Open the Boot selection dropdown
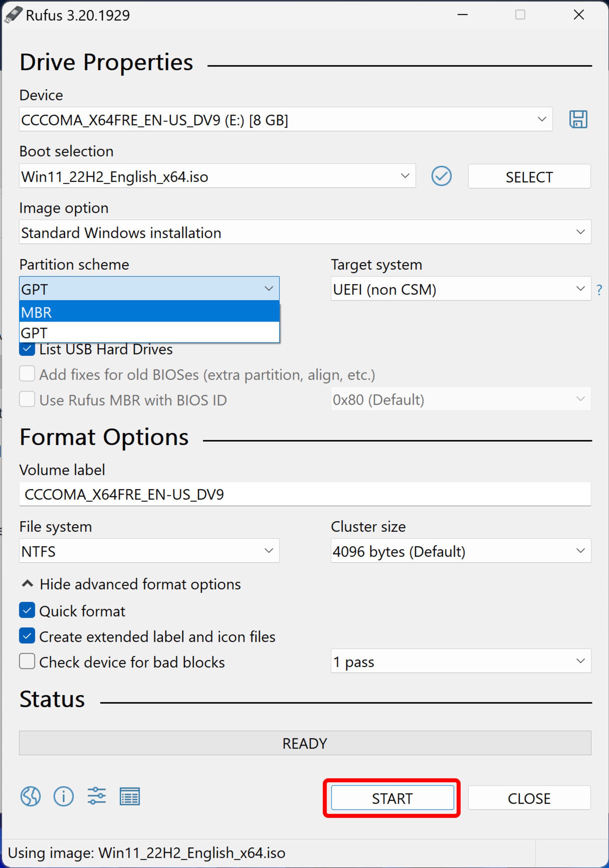The image size is (609, 868). pos(217,176)
